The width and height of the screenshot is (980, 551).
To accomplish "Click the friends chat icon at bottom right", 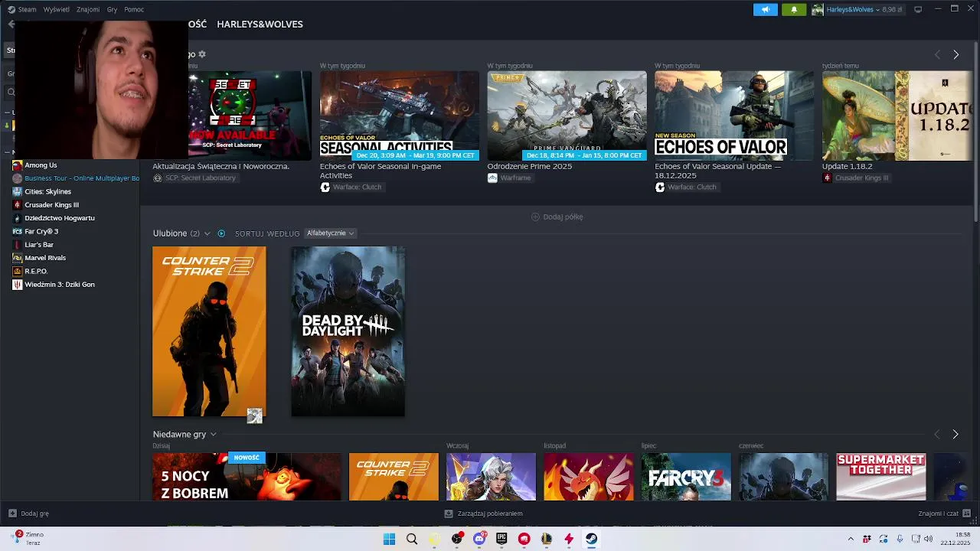I will point(967,514).
